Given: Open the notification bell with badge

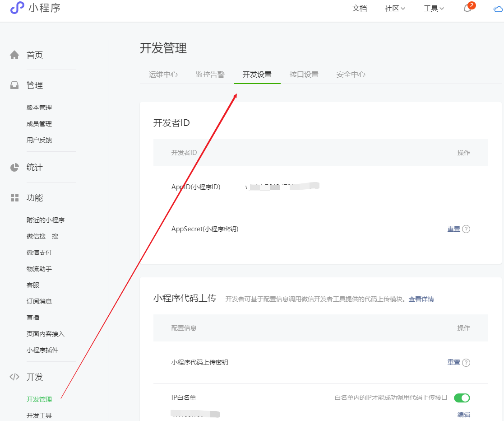Looking at the screenshot, I should pyautogui.click(x=469, y=7).
